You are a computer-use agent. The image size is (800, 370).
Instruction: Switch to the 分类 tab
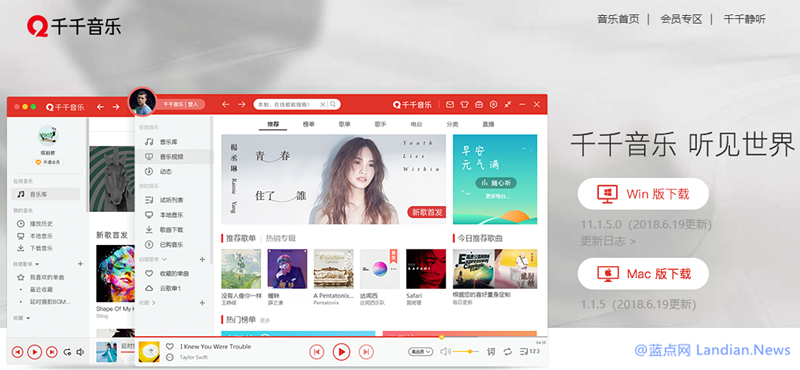pyautogui.click(x=453, y=124)
